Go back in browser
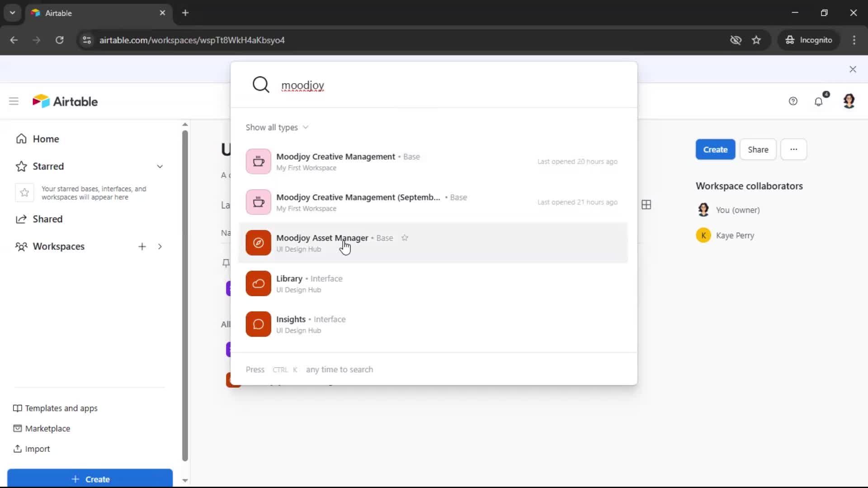868x488 pixels. click(x=14, y=40)
